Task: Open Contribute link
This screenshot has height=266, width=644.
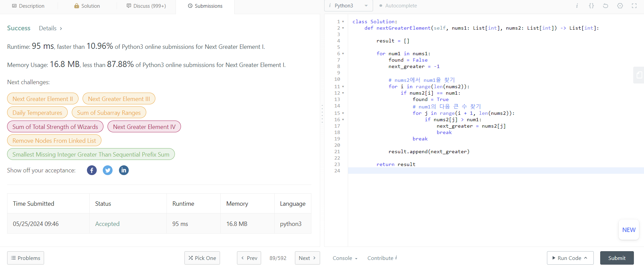Action: tap(382, 258)
